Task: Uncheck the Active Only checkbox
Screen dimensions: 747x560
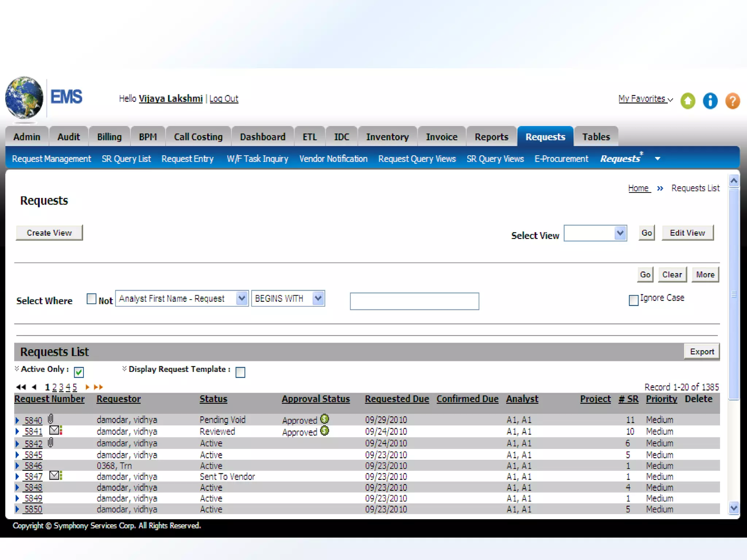Action: 79,372
